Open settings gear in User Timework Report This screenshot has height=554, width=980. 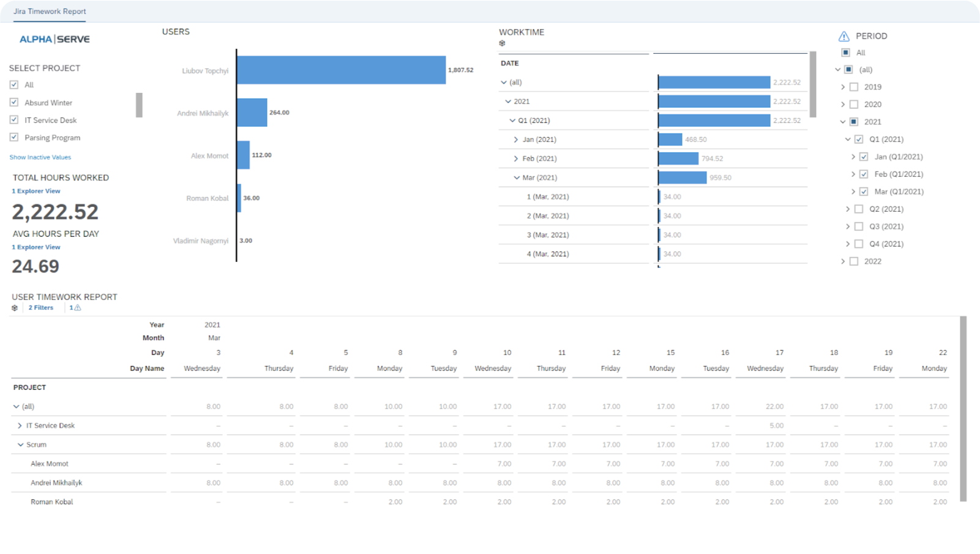[x=15, y=307]
